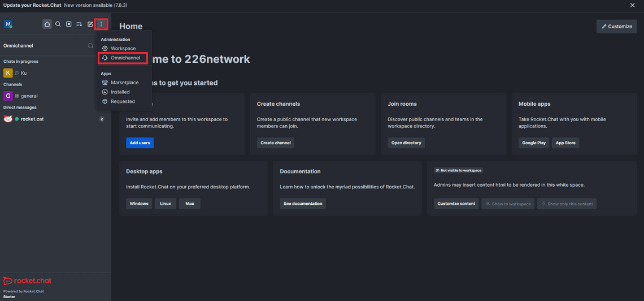Click the See documentation button

tap(303, 204)
